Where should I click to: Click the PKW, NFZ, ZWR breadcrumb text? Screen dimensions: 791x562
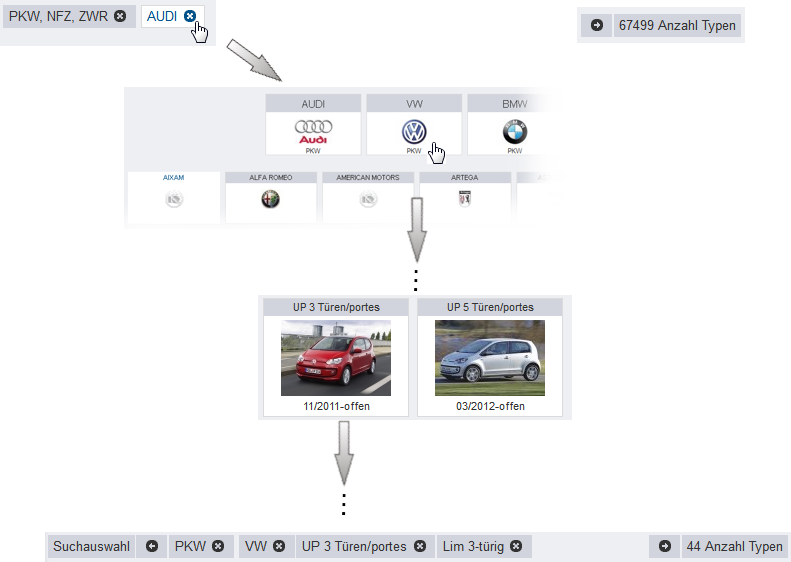click(x=59, y=16)
